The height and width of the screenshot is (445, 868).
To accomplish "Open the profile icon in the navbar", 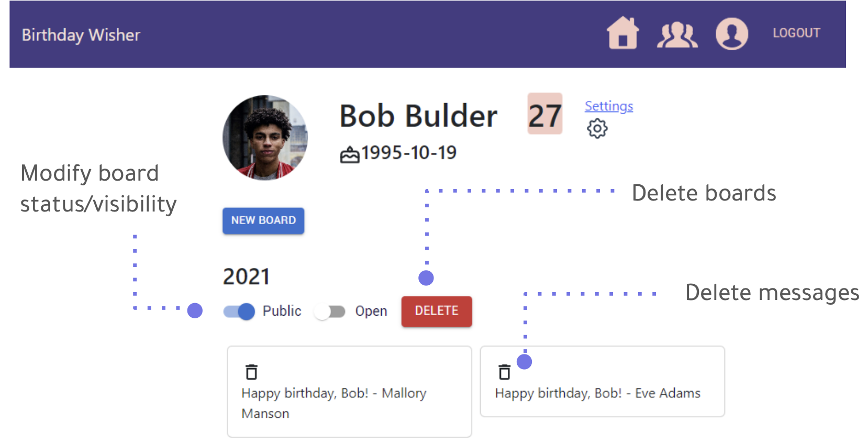I will pos(731,34).
